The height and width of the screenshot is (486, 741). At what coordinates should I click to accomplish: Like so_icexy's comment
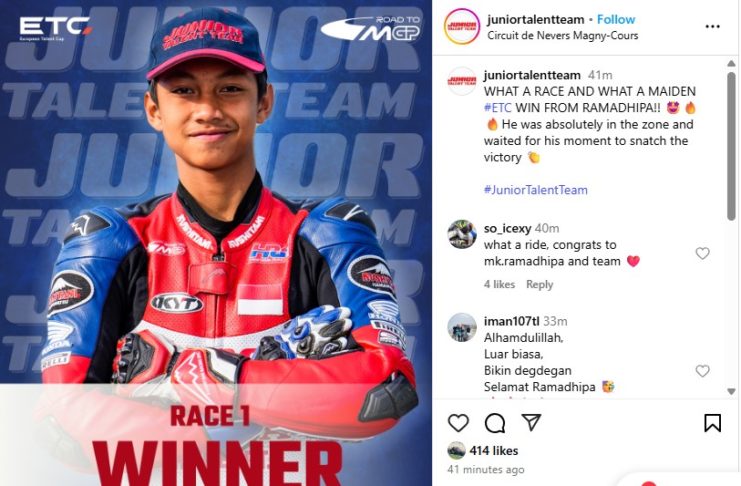click(703, 253)
